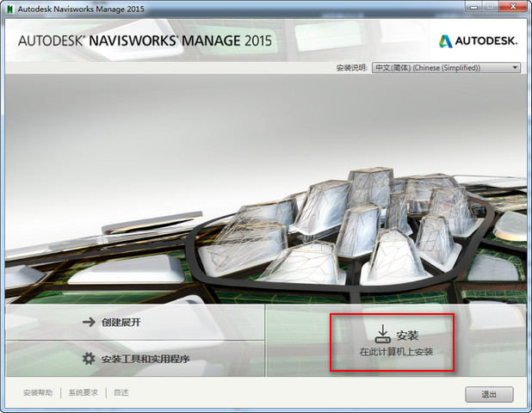Click the download icon beside 安装
Viewport: 532px width, 413px height.
tap(383, 335)
